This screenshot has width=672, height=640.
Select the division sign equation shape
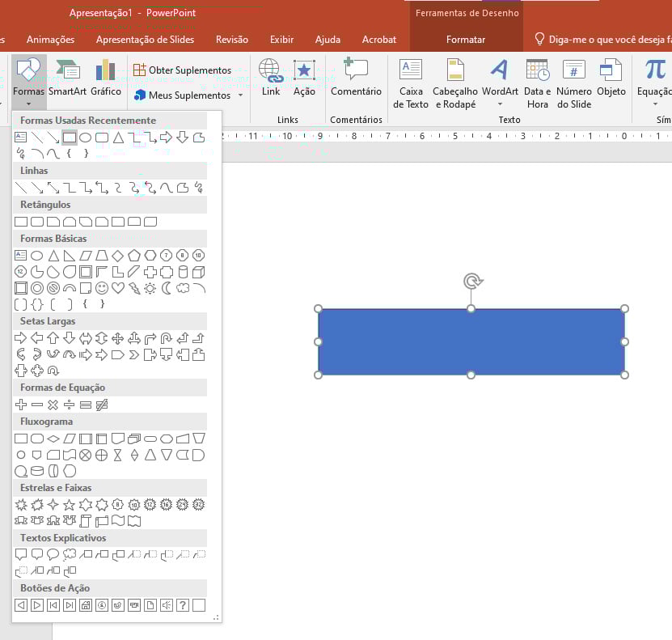[69, 405]
